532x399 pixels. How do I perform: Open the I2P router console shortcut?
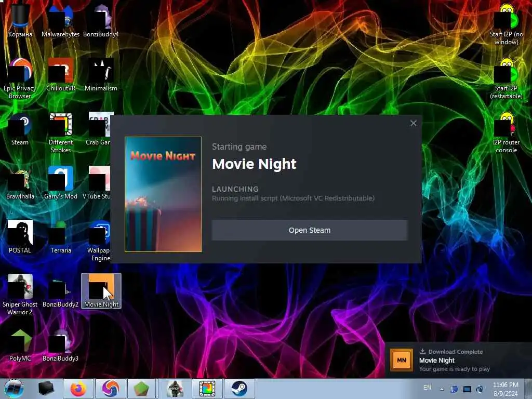pos(506,132)
